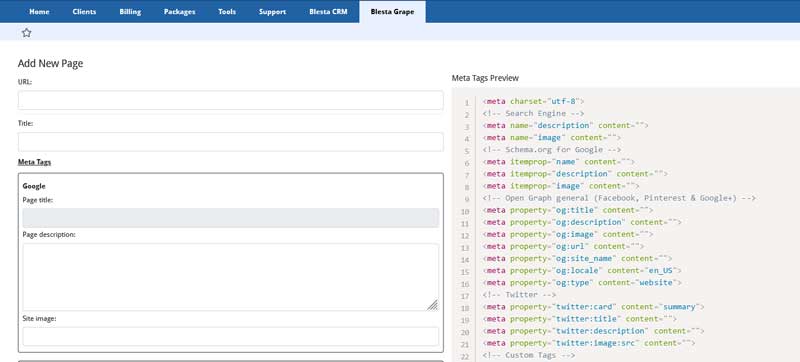Viewport: 800px width, 362px height.
Task: Click the og:locale en_US line in preview
Action: (582, 271)
